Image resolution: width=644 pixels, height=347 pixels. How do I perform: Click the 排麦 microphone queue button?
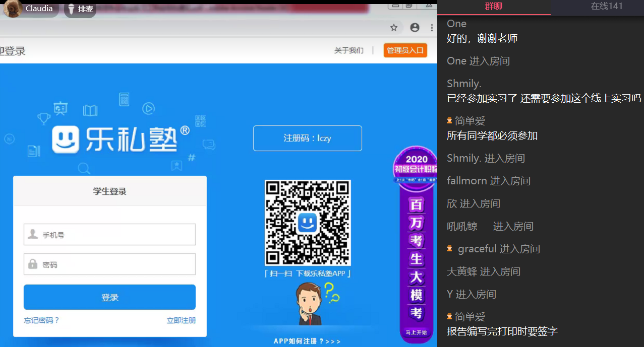click(80, 9)
